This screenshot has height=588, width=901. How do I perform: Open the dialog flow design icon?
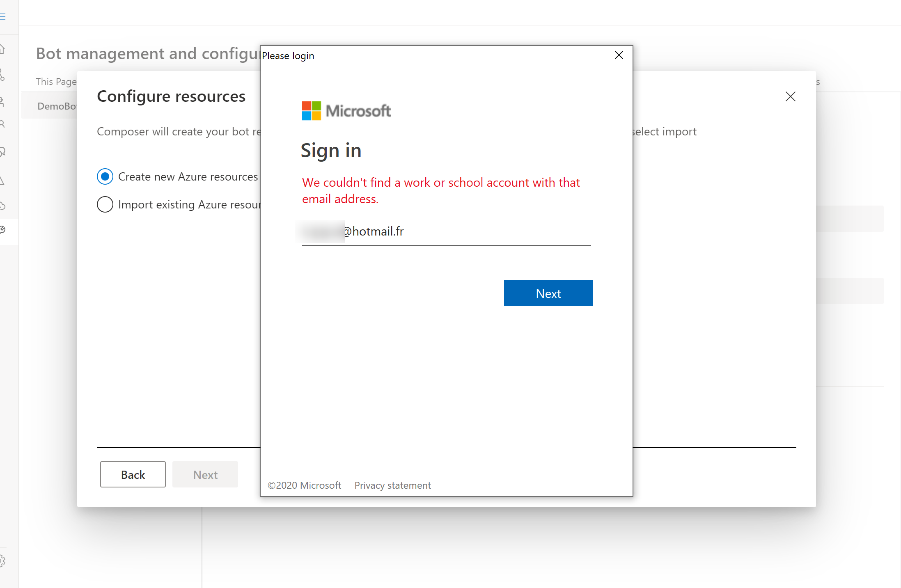tap(2, 75)
